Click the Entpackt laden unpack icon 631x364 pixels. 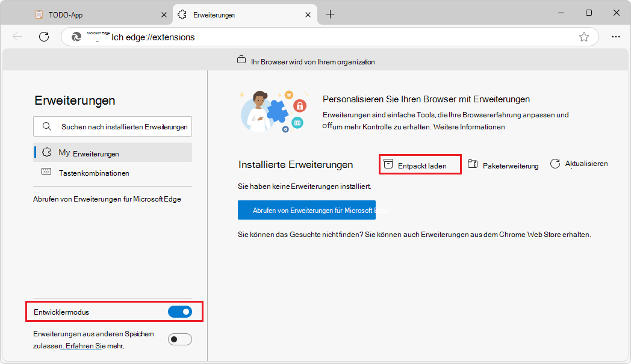pos(388,163)
